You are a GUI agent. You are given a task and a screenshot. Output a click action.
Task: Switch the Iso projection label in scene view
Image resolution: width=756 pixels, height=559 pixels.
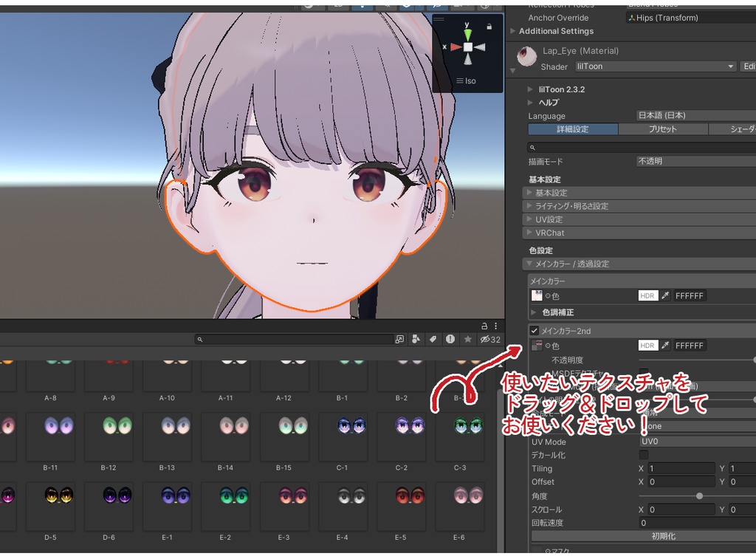(x=467, y=81)
